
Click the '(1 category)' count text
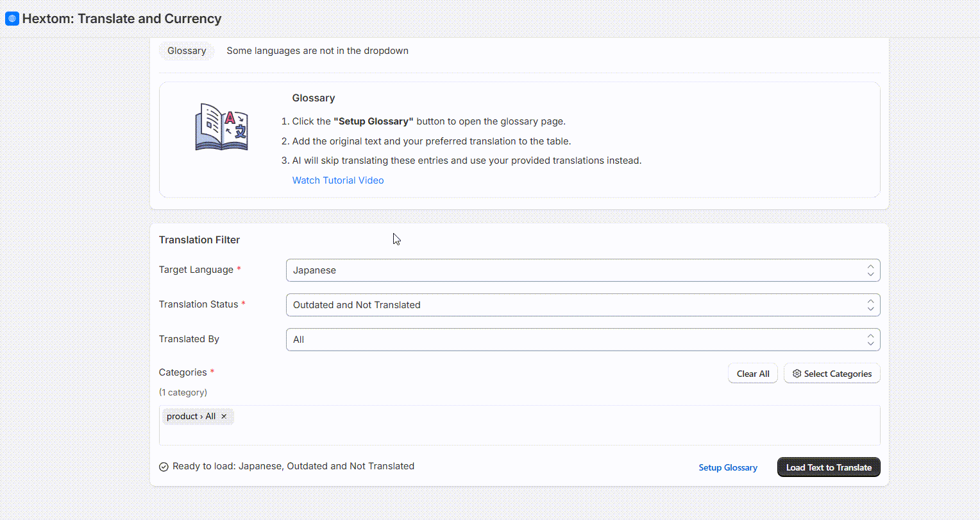point(183,392)
